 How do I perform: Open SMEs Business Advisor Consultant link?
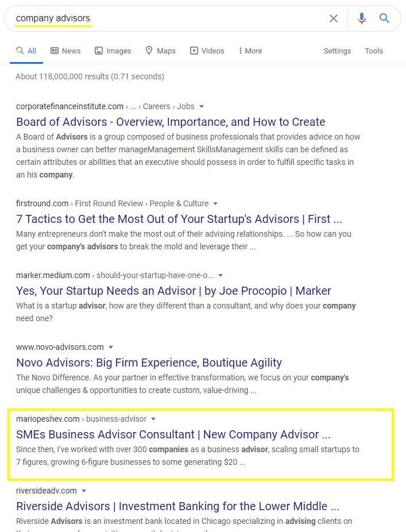tap(173, 434)
